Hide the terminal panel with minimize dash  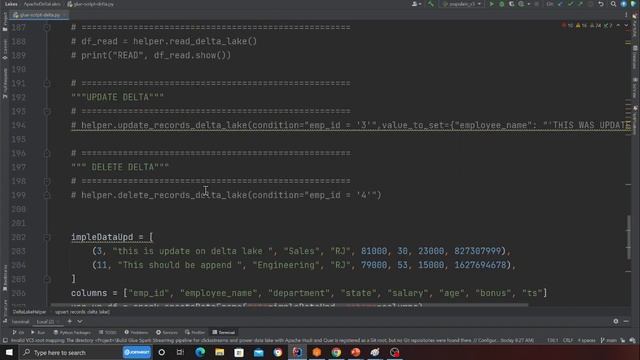626,322
